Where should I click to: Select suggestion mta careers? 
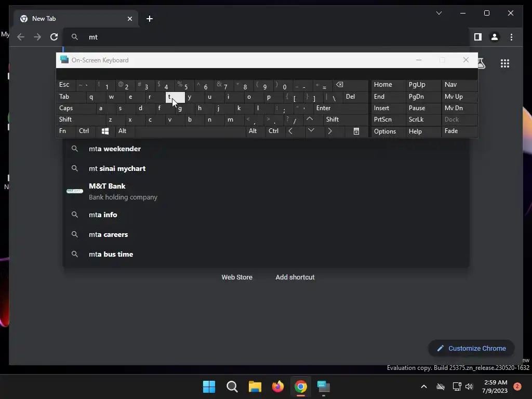pyautogui.click(x=267, y=234)
